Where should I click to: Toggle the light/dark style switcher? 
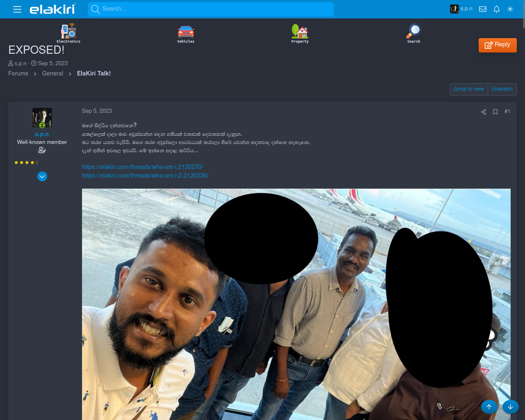[510, 9]
